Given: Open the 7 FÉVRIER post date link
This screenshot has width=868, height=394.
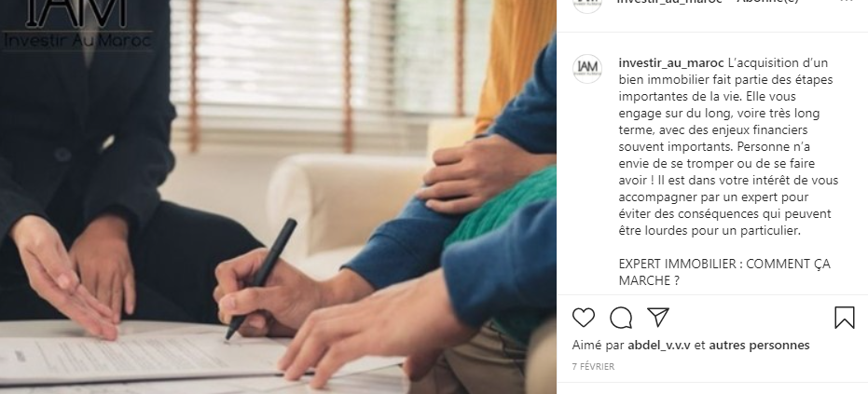Looking at the screenshot, I should [x=593, y=366].
